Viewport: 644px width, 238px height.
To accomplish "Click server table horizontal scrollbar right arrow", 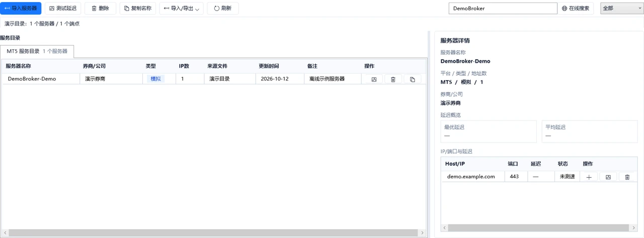I will click(422, 232).
